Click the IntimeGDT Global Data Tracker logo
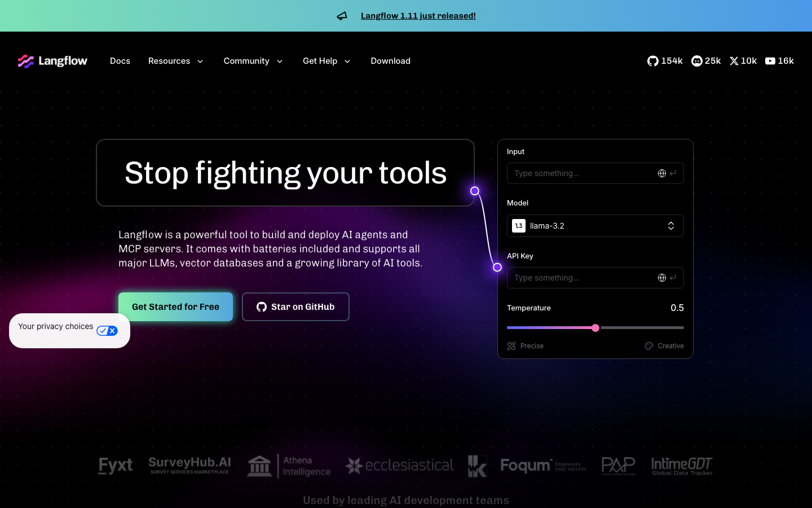812x508 pixels. click(682, 466)
